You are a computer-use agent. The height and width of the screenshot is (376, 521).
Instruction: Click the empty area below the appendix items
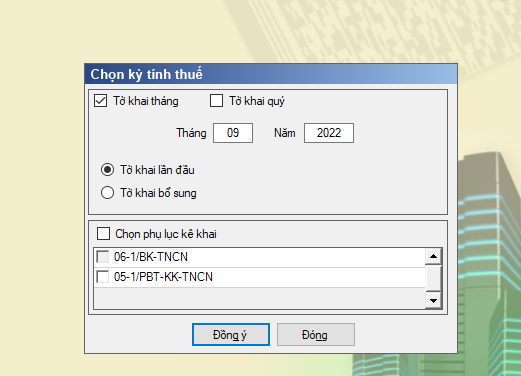(x=259, y=298)
